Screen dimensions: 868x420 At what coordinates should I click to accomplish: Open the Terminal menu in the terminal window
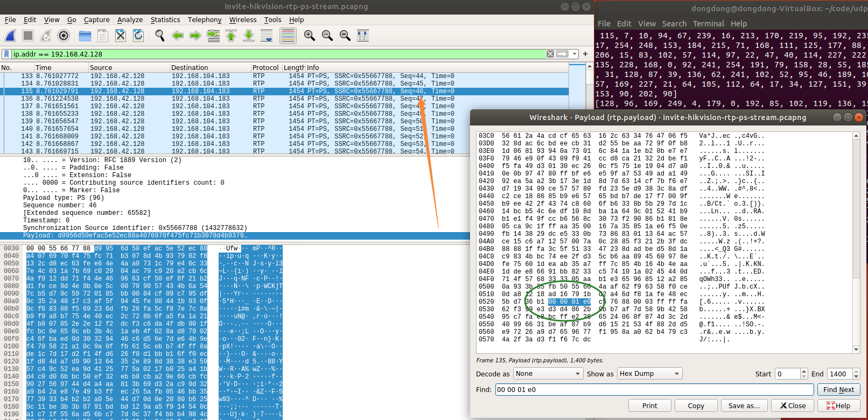pos(709,24)
